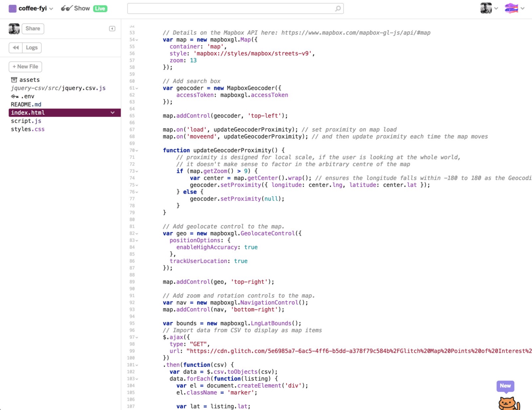Screen dimensions: 532x410
Task: Click the search magnifier icon
Action: [x=338, y=9]
